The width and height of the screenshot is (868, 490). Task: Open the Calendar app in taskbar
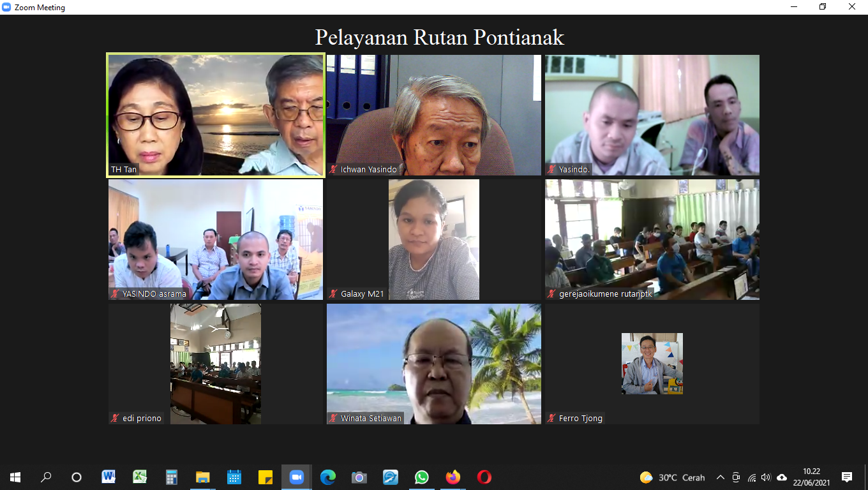pyautogui.click(x=234, y=477)
